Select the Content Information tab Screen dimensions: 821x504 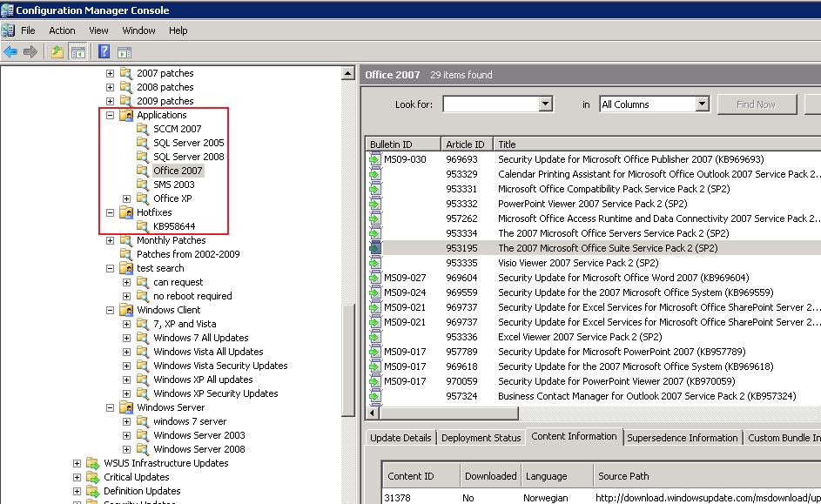click(574, 436)
